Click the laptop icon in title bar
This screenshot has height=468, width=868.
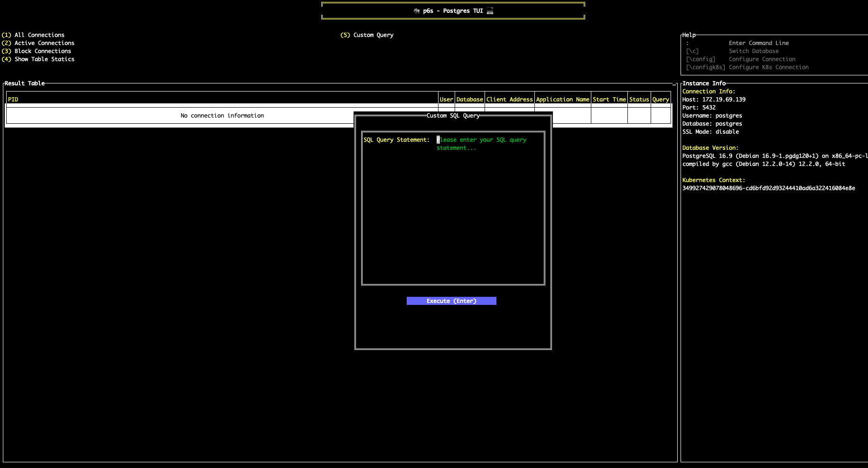[490, 11]
